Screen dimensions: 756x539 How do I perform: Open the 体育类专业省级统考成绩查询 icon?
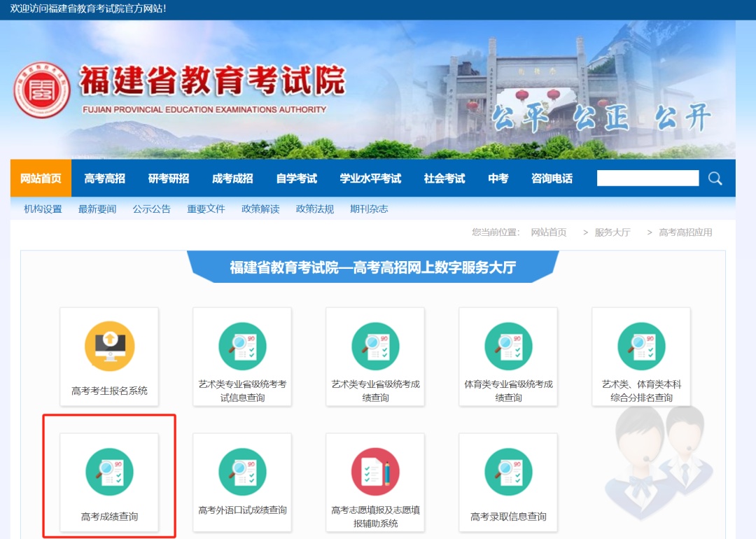(507, 345)
